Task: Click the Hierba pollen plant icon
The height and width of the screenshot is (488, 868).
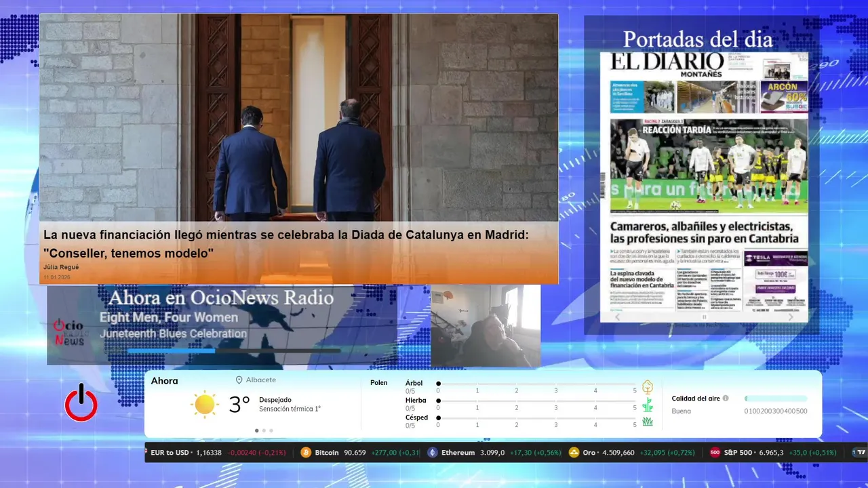Action: pyautogui.click(x=648, y=405)
